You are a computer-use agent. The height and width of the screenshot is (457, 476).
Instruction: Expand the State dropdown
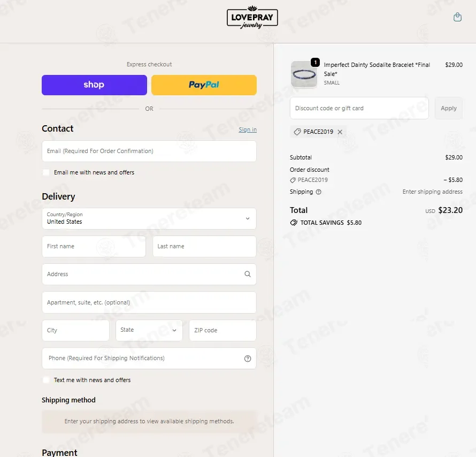(149, 330)
